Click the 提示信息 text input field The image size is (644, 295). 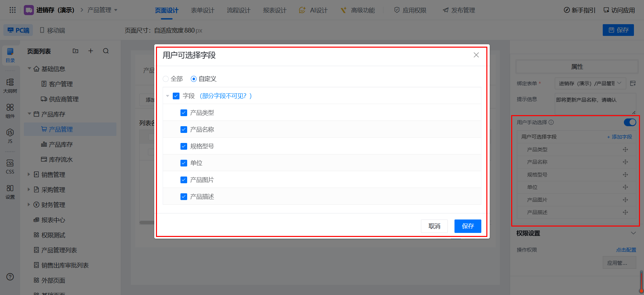pos(595,103)
